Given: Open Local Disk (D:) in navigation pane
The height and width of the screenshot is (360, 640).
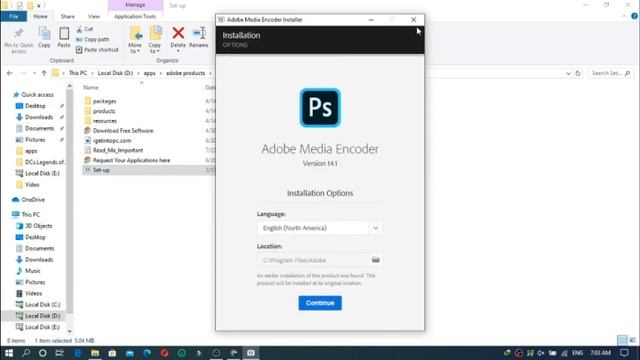Looking at the screenshot, I should click(x=42, y=316).
